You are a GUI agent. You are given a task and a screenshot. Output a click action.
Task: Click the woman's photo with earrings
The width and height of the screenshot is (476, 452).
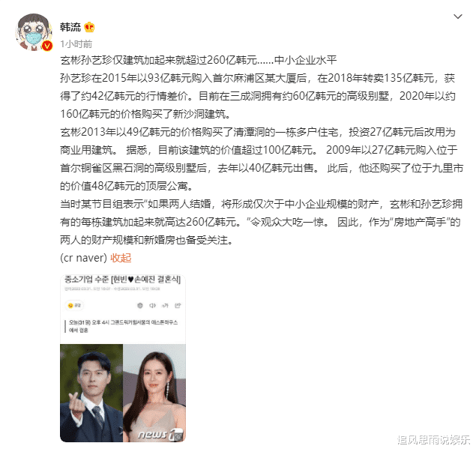click(x=154, y=393)
